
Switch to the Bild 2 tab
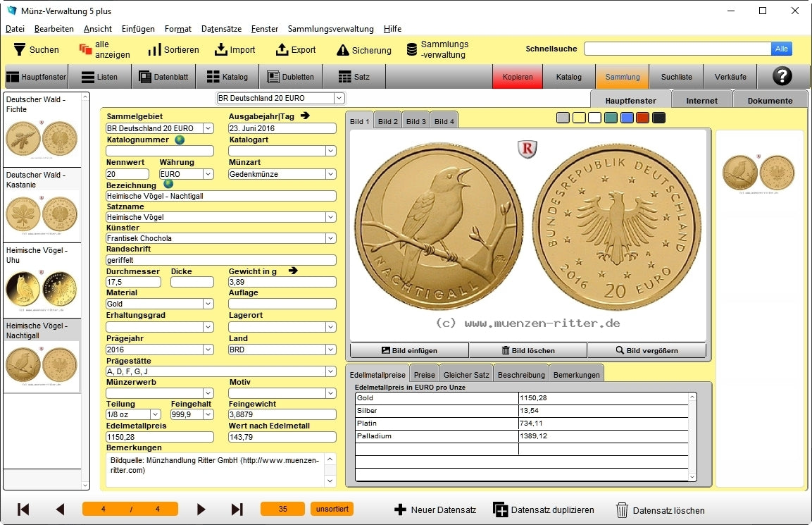click(388, 121)
